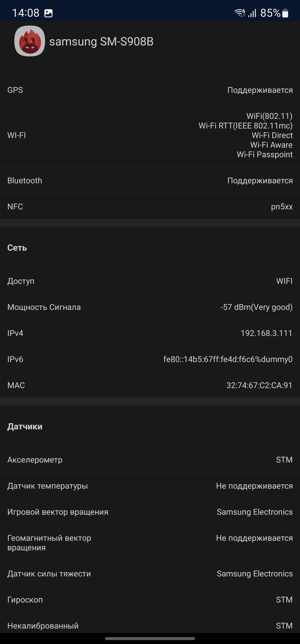Tap the battery icon in status bar
Image resolution: width=300 pixels, height=644 pixels.
285,13
